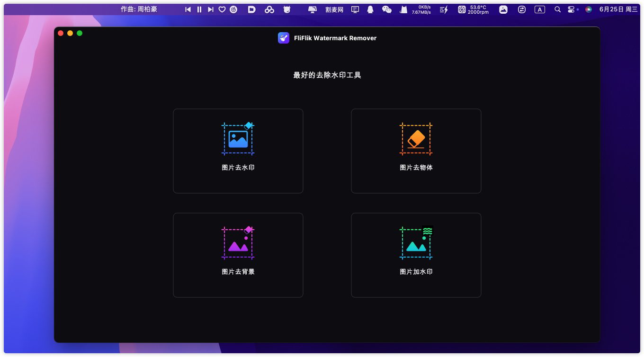644x357 pixels.
Task: Activate Siri from menu bar
Action: (589, 9)
